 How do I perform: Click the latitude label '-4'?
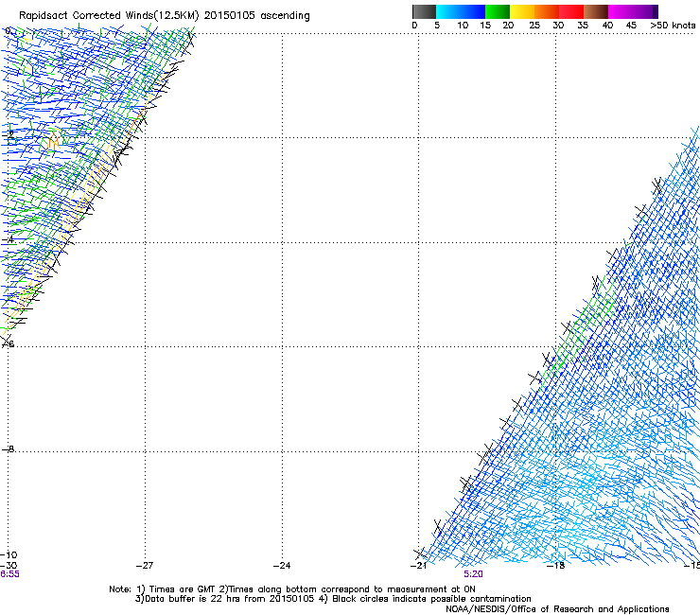pyautogui.click(x=8, y=240)
